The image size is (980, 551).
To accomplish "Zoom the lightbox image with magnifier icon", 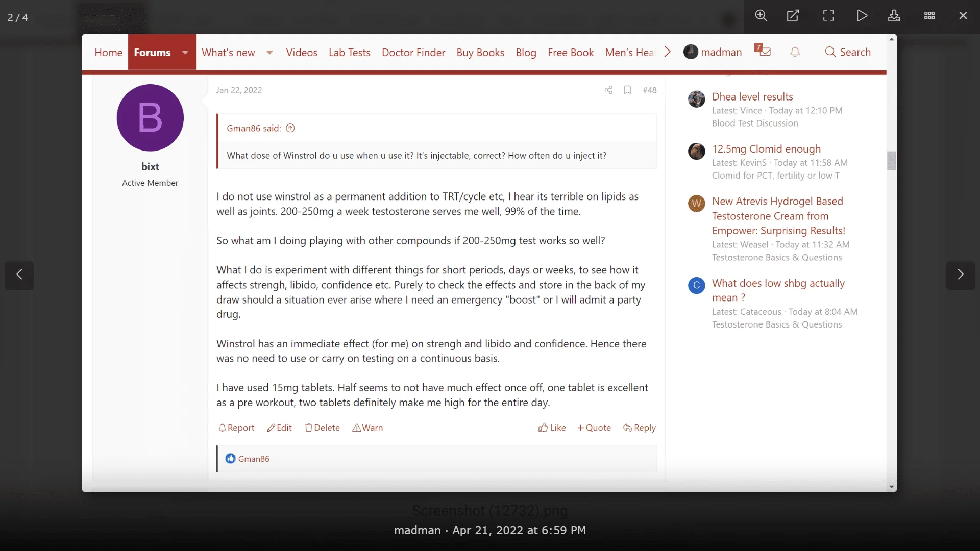I will [x=761, y=16].
